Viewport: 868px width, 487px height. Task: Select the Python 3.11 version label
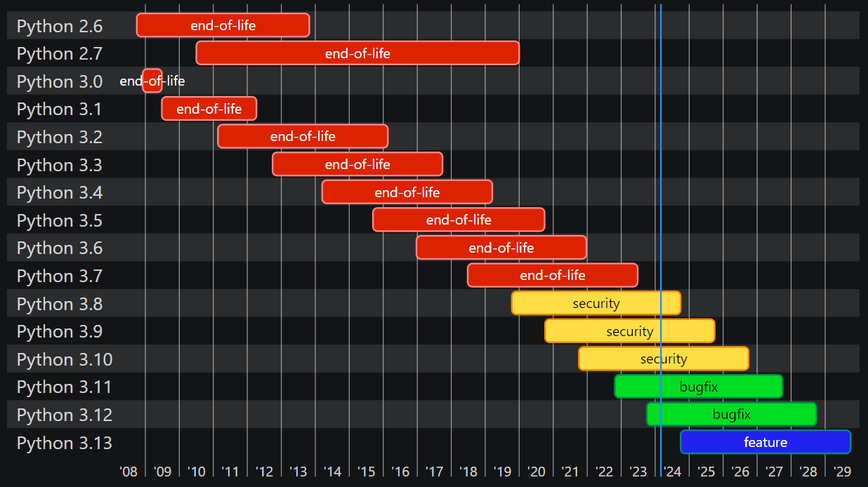coord(65,387)
